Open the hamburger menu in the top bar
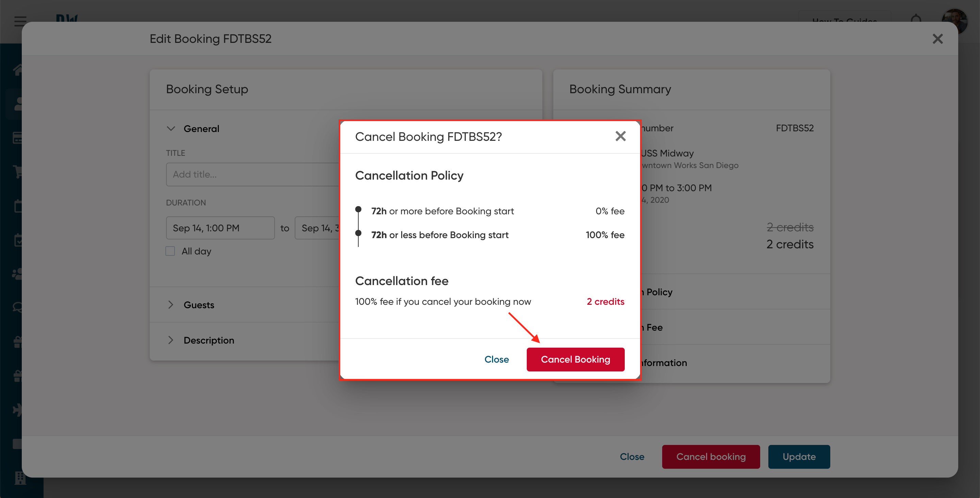This screenshot has width=980, height=498. click(20, 21)
